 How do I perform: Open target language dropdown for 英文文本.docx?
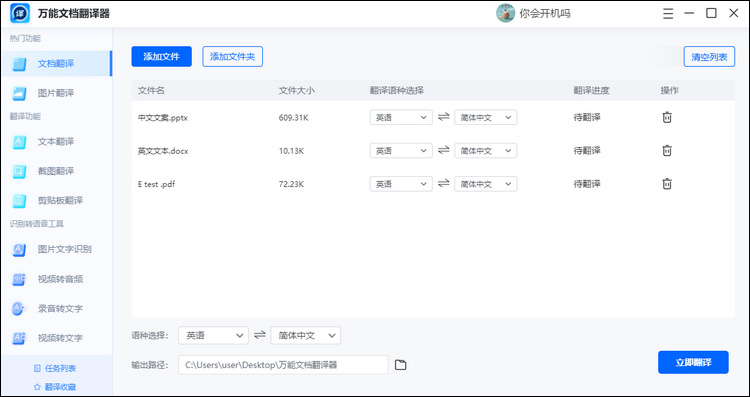click(485, 151)
